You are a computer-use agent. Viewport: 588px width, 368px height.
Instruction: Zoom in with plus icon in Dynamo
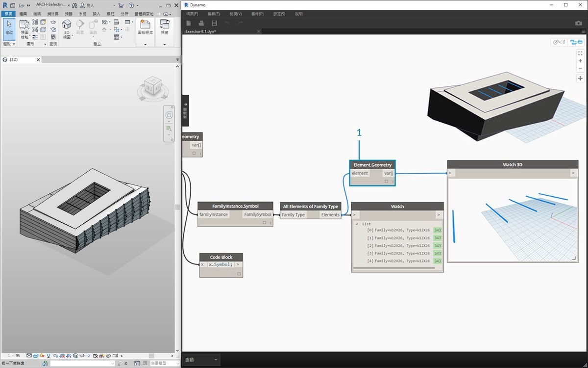point(580,61)
